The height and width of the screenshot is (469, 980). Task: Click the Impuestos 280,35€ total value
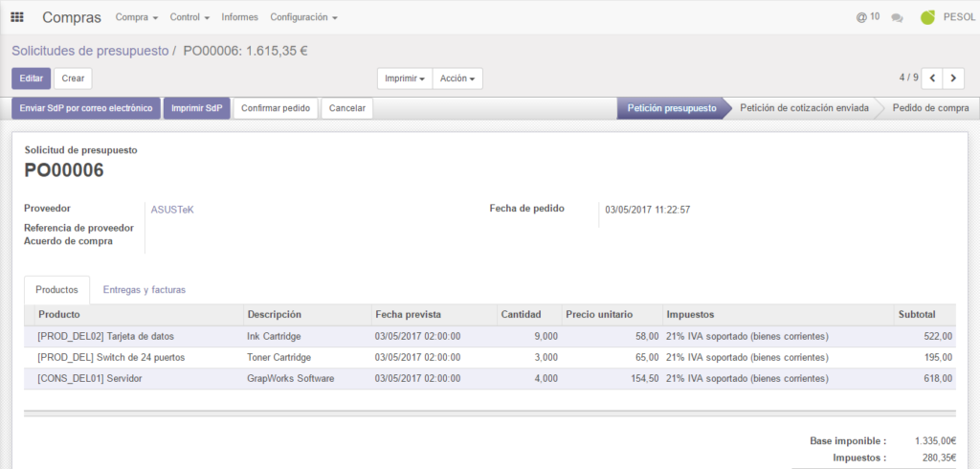coord(940,458)
